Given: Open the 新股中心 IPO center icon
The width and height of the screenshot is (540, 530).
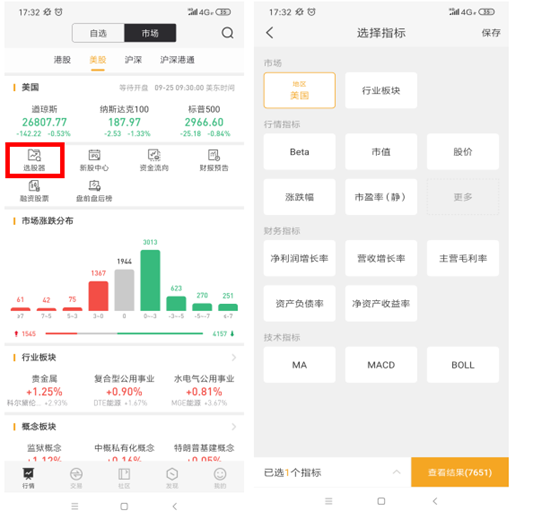Looking at the screenshot, I should point(94,160).
